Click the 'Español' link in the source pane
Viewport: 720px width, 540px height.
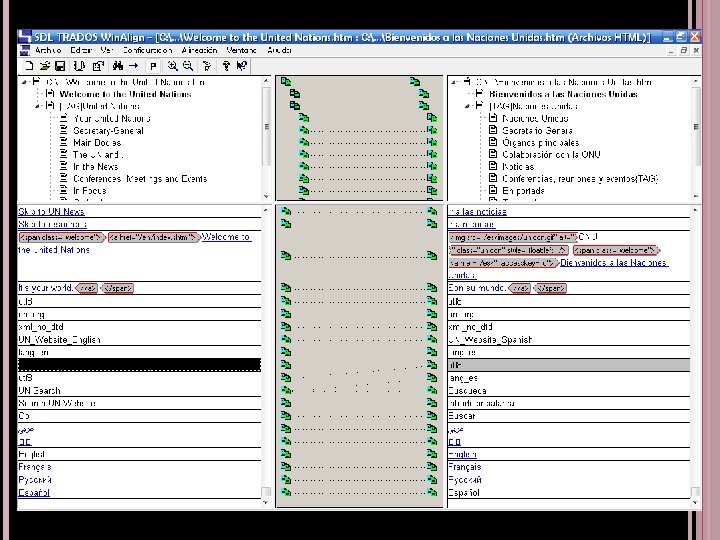34,493
